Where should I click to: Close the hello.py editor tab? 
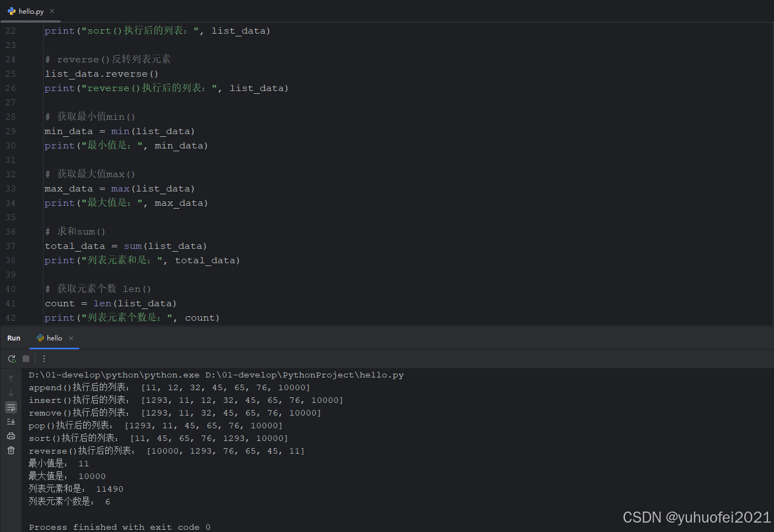click(x=52, y=11)
